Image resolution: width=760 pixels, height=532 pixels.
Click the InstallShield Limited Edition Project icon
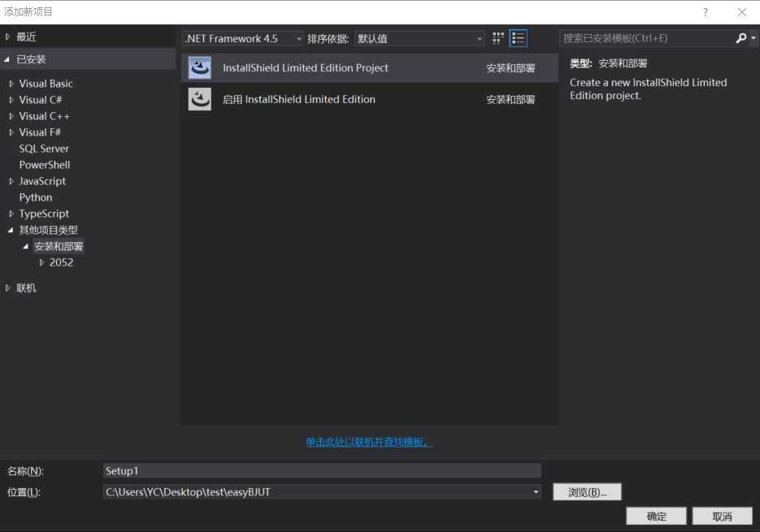point(200,68)
